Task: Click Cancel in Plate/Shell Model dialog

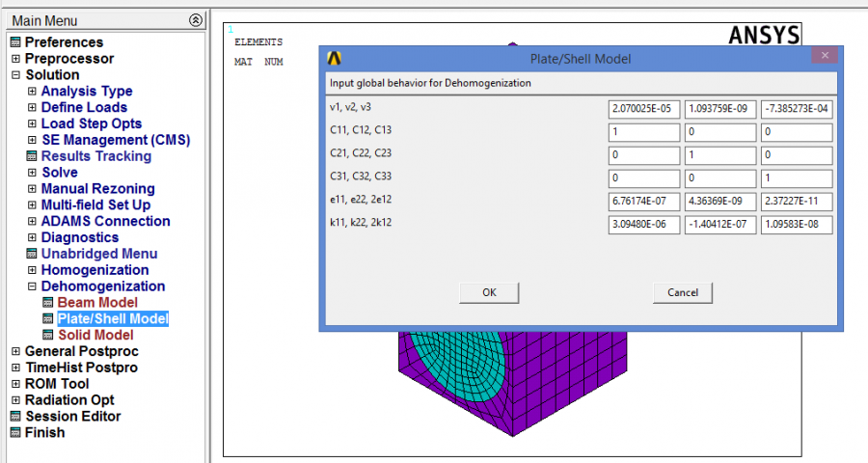Action: [683, 292]
